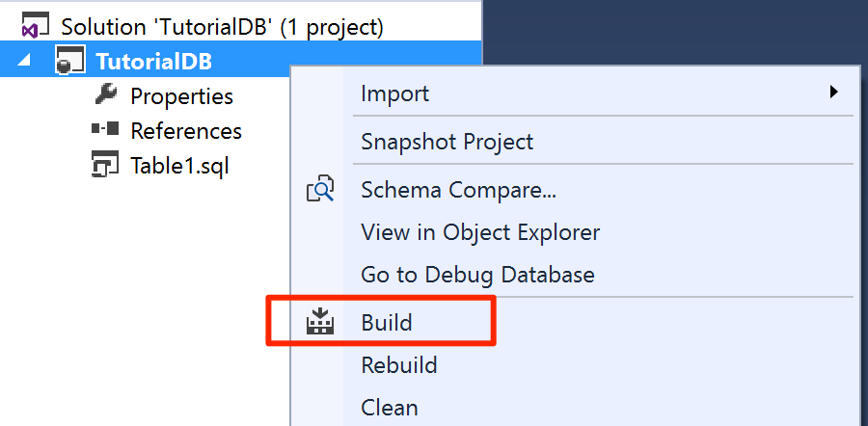Click the wrench icon beside Properties
The height and width of the screenshot is (426, 868).
pyautogui.click(x=104, y=95)
